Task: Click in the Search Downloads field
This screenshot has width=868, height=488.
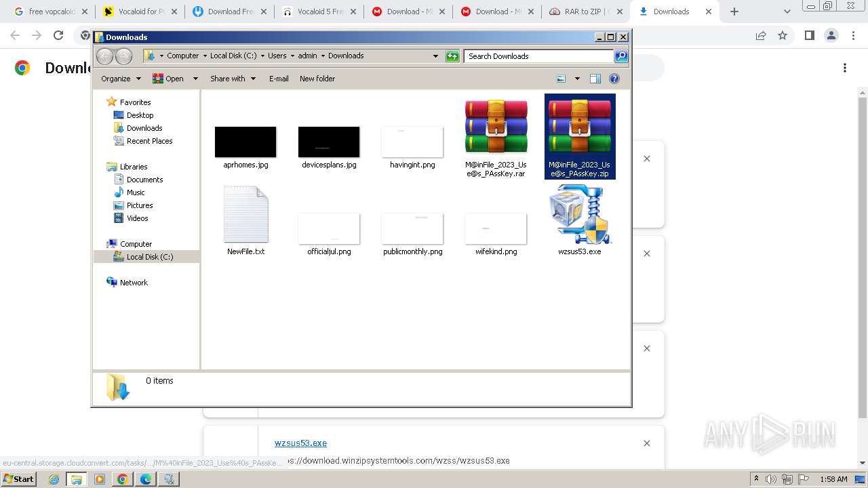Action: click(x=539, y=56)
